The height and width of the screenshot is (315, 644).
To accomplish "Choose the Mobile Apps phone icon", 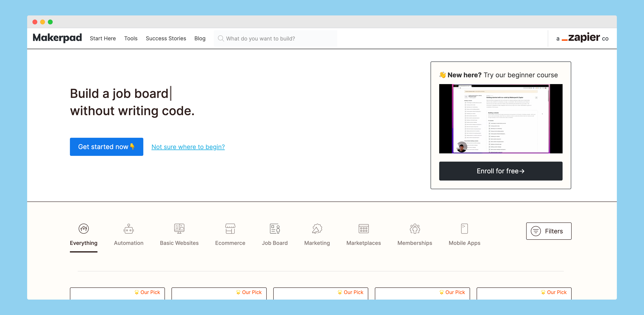I will coord(464,228).
